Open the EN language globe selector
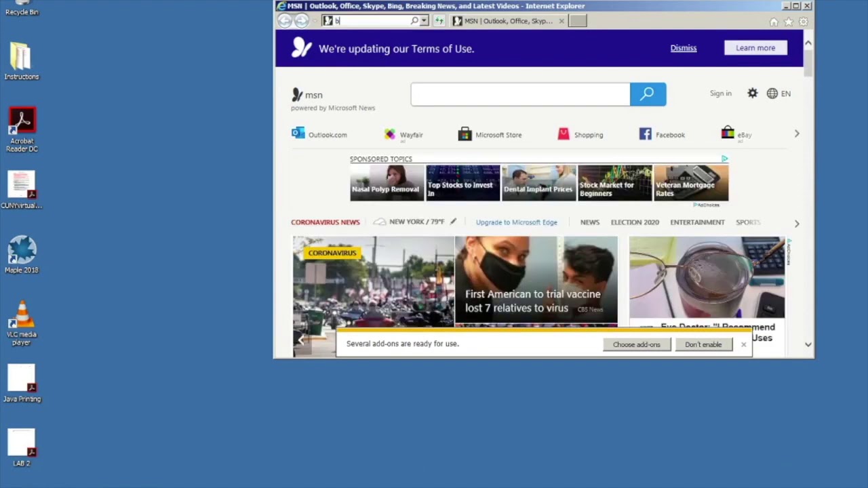This screenshot has width=868, height=488. 778,94
